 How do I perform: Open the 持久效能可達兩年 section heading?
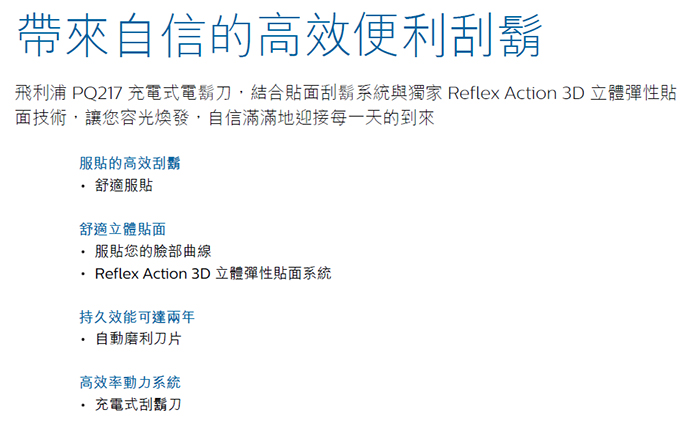[x=136, y=316]
